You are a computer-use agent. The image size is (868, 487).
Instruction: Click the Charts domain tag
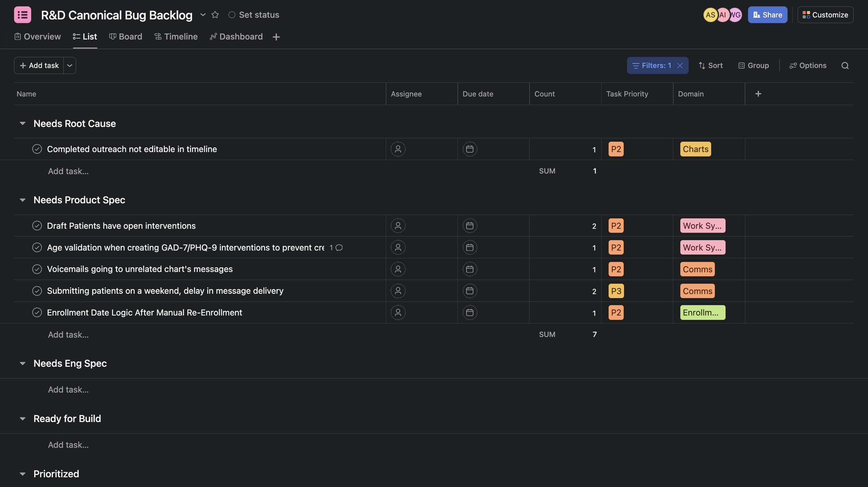[694, 149]
